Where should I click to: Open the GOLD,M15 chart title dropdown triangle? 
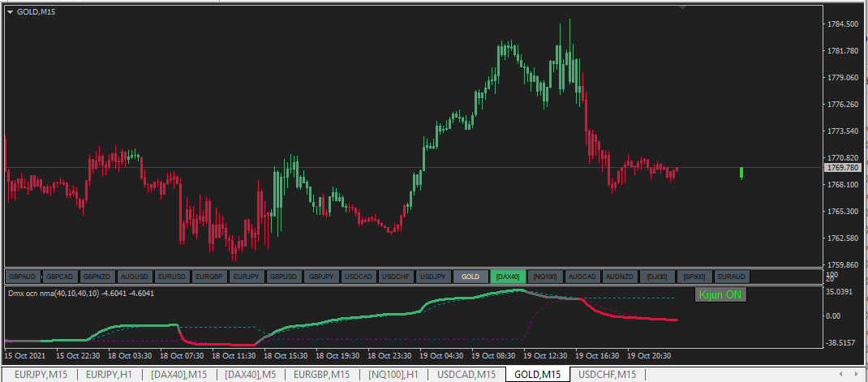click(x=10, y=11)
